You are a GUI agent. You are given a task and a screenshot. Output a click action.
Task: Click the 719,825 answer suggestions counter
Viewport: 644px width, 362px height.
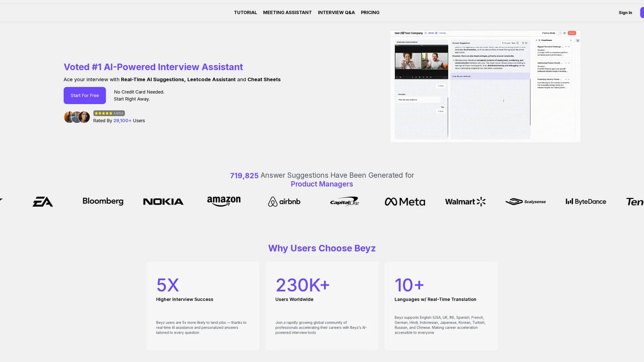(244, 176)
